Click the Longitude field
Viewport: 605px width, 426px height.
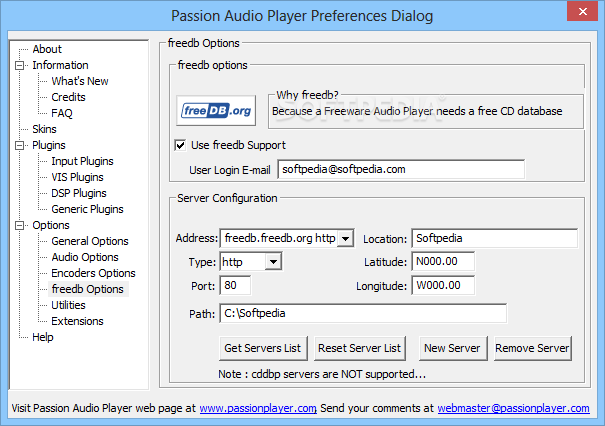[443, 286]
